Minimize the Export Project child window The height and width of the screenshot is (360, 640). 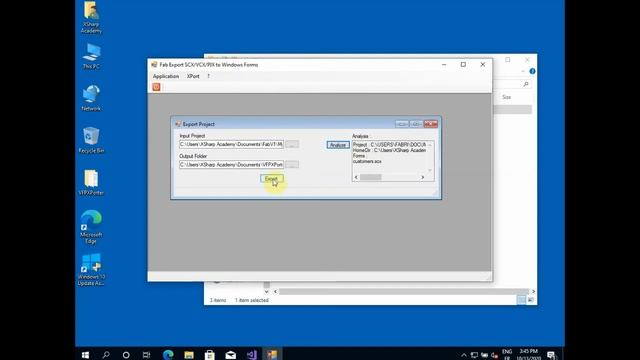[402, 124]
